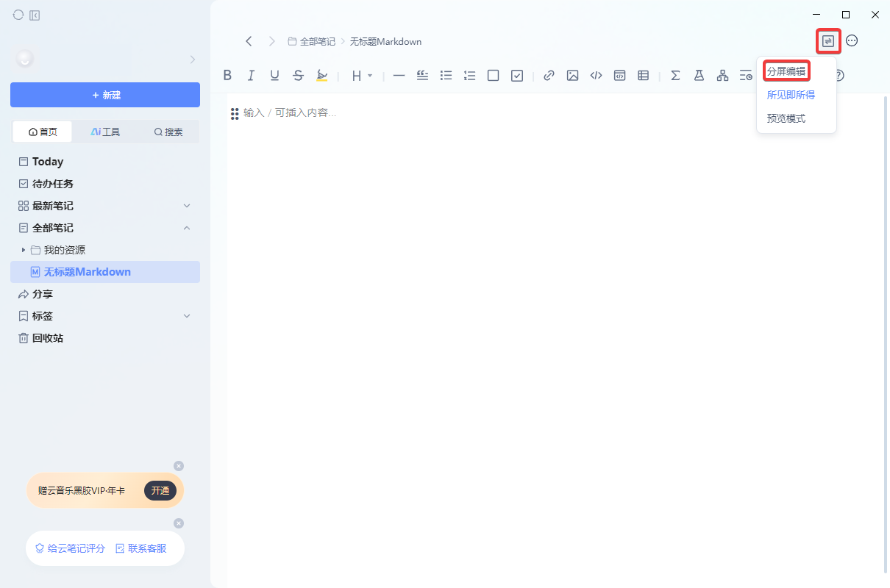Click the 新建 new note button
890x588 pixels.
point(105,95)
